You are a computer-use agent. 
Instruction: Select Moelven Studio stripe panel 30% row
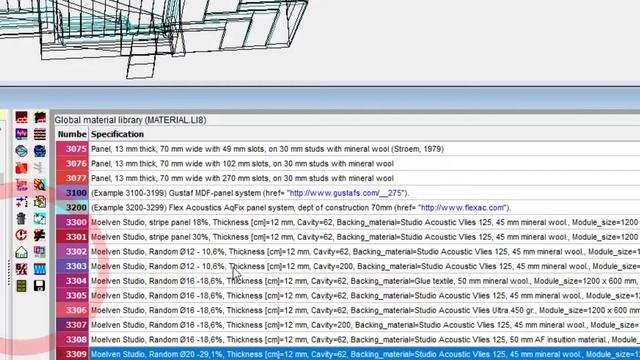click(x=348, y=237)
